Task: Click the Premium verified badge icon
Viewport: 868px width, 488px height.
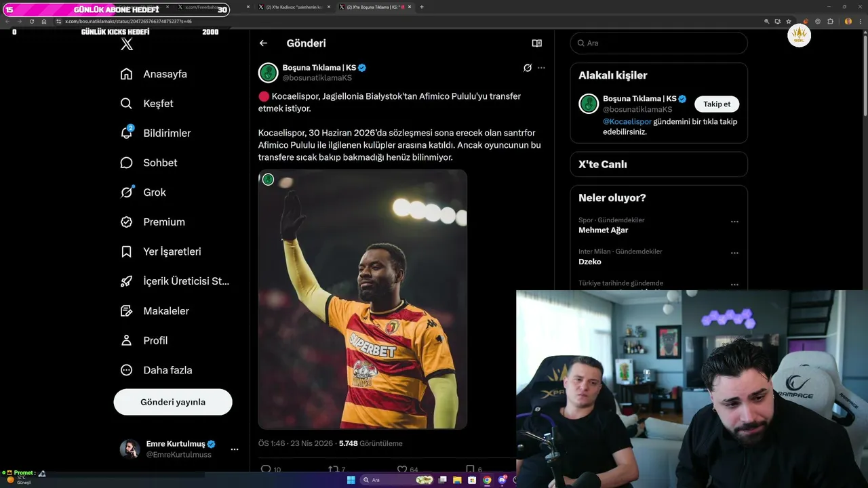Action: [x=126, y=222]
